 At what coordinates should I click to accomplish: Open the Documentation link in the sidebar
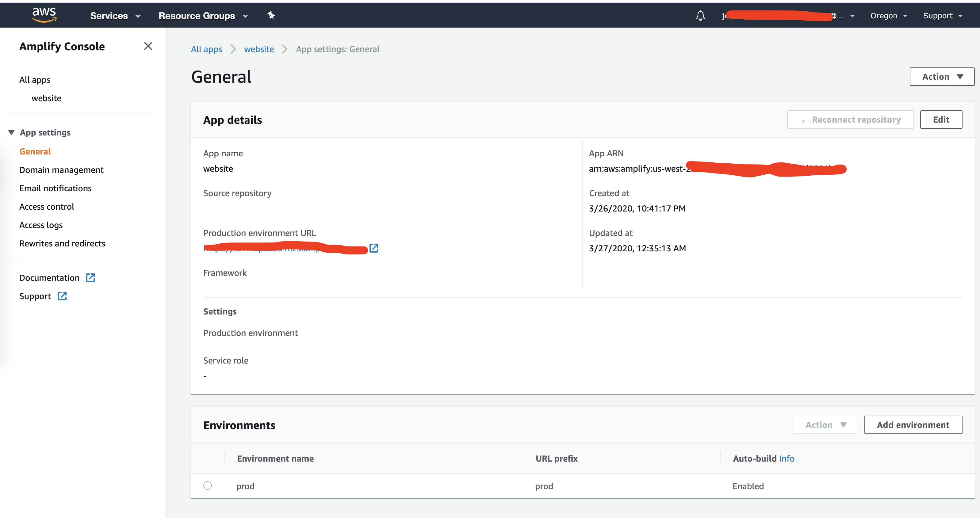click(x=49, y=278)
